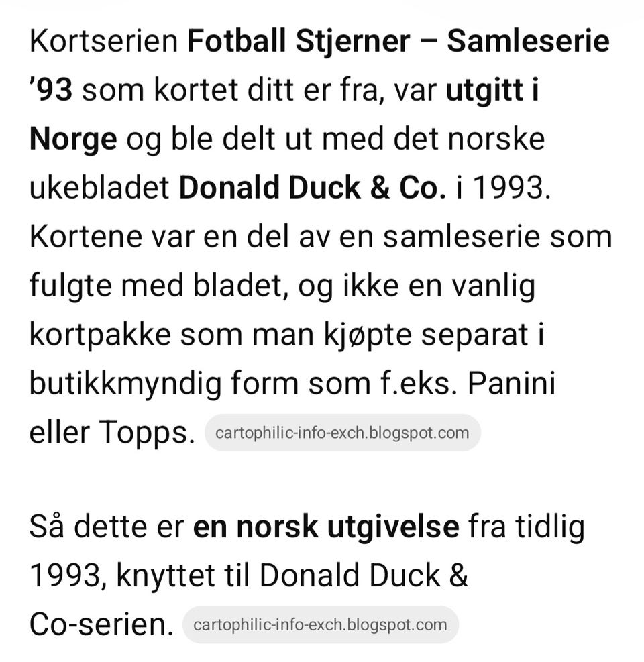Select the brand name 'Panini'
This screenshot has width=644, height=662.
[x=511, y=384]
